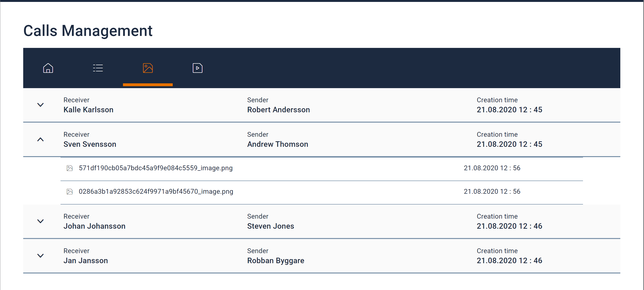The width and height of the screenshot is (644, 290).
Task: Click the file icon beside 0286a3b1 image
Action: click(x=70, y=192)
